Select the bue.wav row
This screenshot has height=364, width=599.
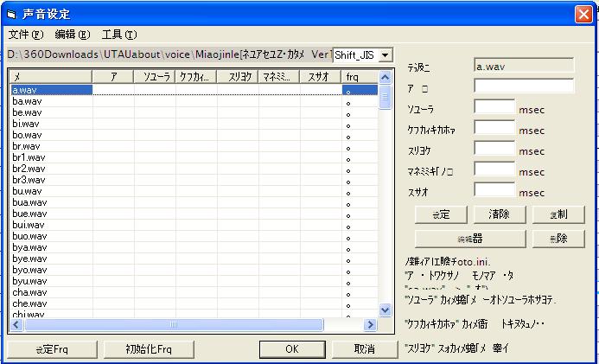click(x=194, y=214)
